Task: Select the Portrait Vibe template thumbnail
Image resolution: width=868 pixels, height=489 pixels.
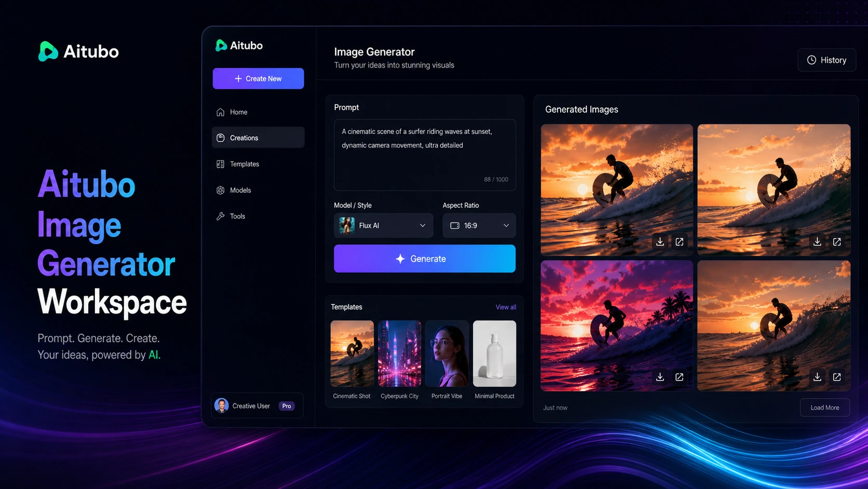Action: [x=447, y=353]
